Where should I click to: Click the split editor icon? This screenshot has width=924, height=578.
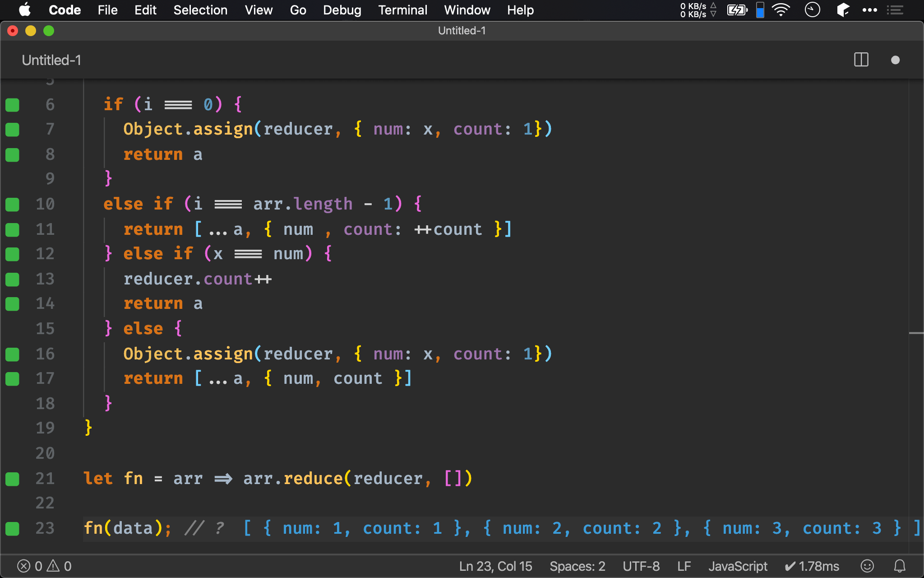point(861,60)
